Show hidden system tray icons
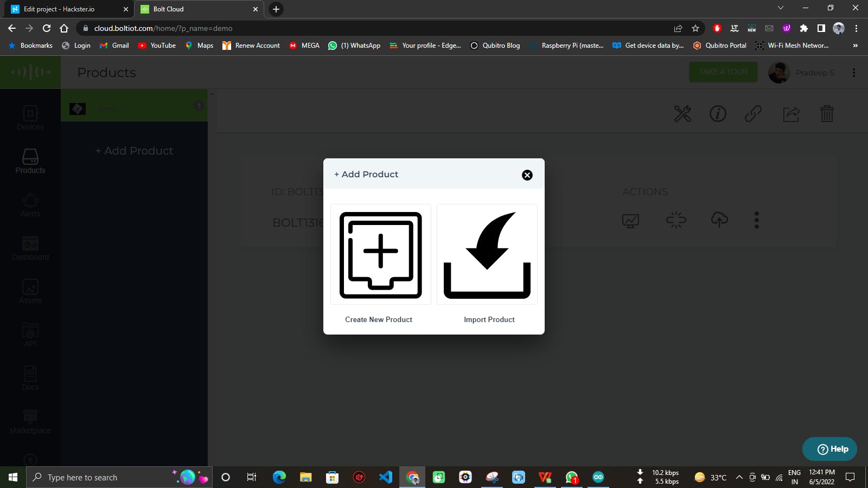Image resolution: width=868 pixels, height=488 pixels. [x=739, y=477]
